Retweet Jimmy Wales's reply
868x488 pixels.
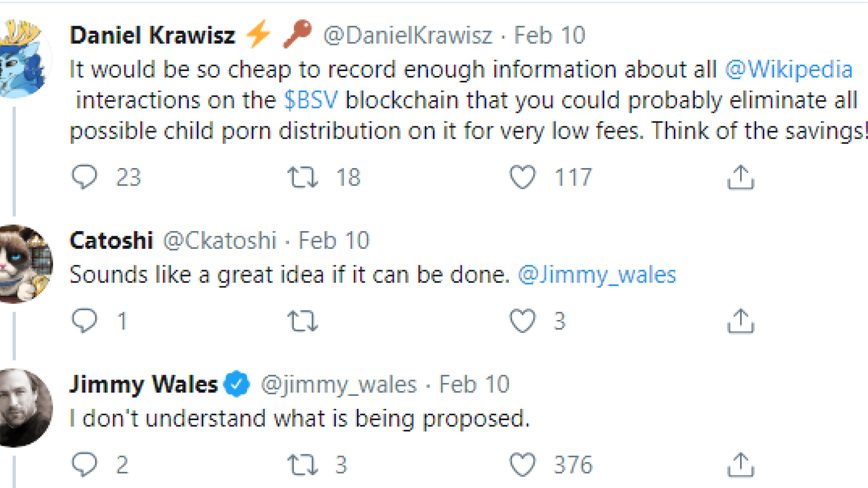point(303,465)
